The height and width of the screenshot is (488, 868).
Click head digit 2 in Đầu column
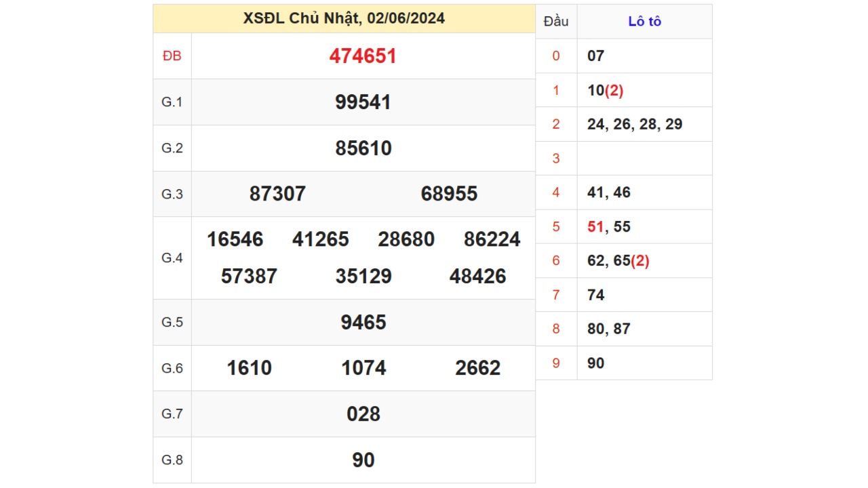click(x=556, y=125)
